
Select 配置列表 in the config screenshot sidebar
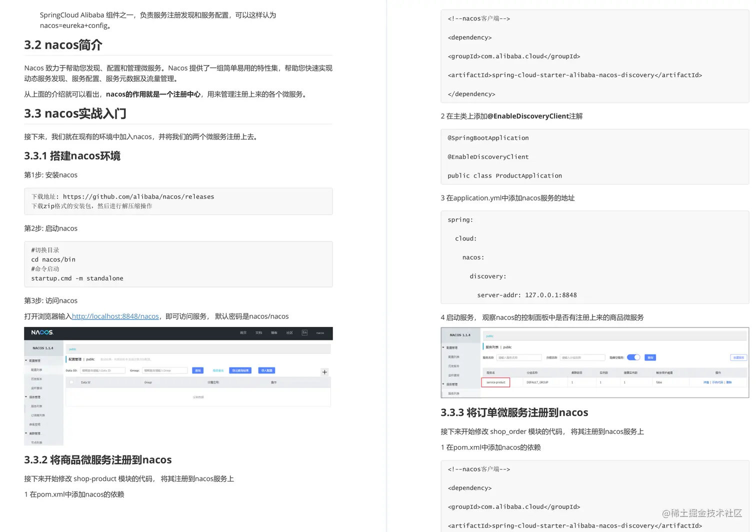[36, 370]
